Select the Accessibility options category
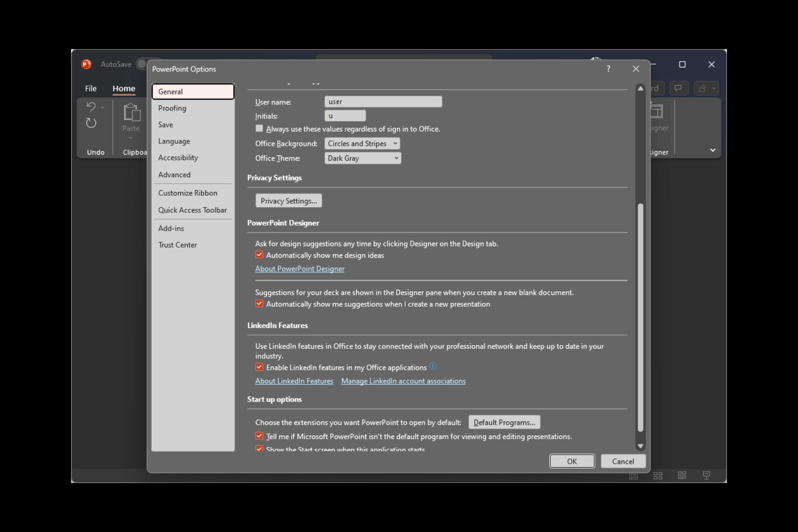Viewport: 798px width, 532px height. 193,158
